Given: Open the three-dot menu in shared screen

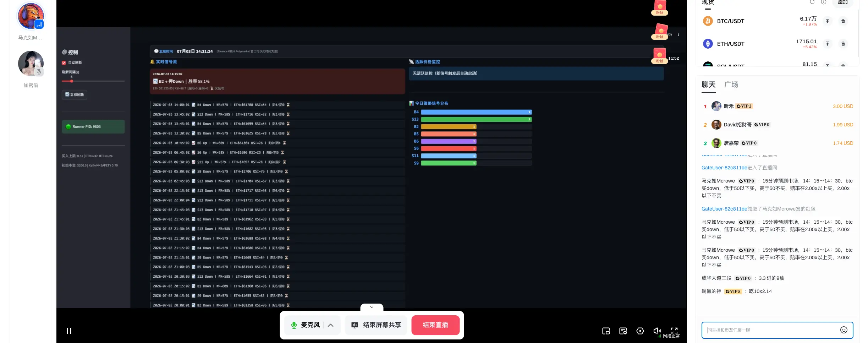Looking at the screenshot, I should (678, 34).
